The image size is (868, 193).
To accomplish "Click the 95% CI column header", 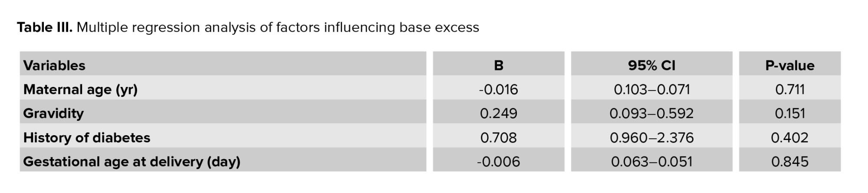I will point(651,66).
